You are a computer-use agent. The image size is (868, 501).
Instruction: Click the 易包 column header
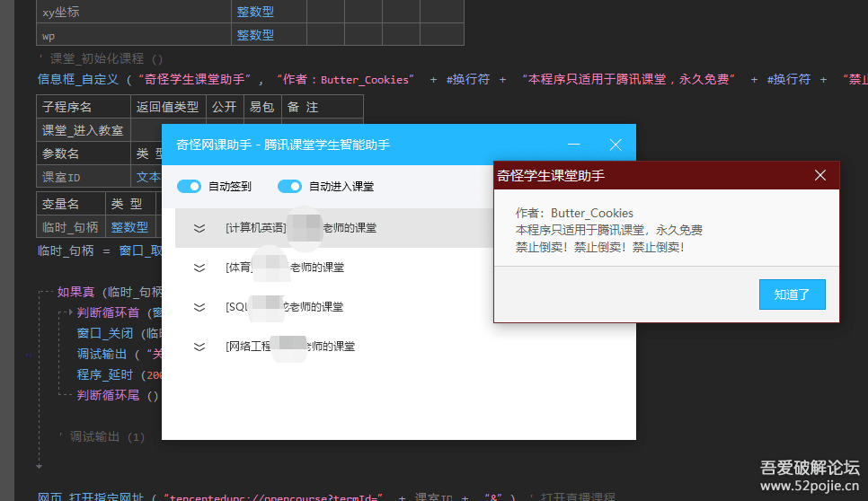pyautogui.click(x=261, y=107)
